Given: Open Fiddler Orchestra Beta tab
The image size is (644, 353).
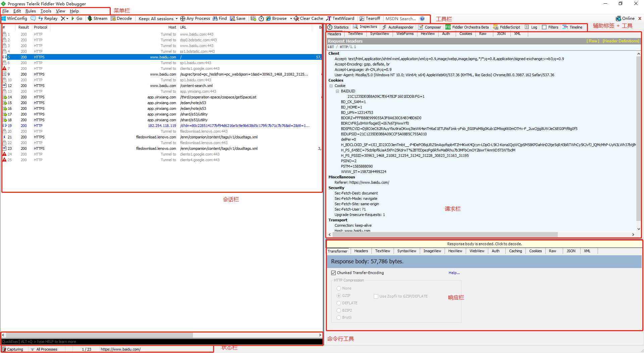Looking at the screenshot, I should [x=467, y=27].
